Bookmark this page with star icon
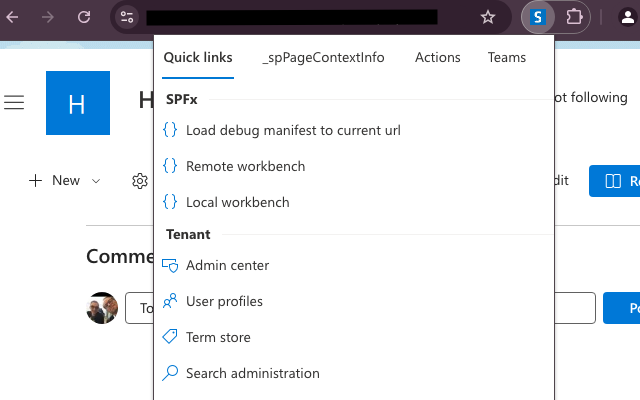This screenshot has width=640, height=400. click(488, 17)
